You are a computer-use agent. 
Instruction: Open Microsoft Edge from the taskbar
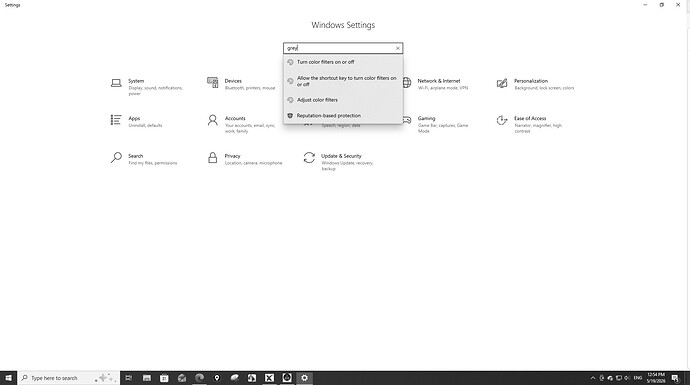click(199, 378)
